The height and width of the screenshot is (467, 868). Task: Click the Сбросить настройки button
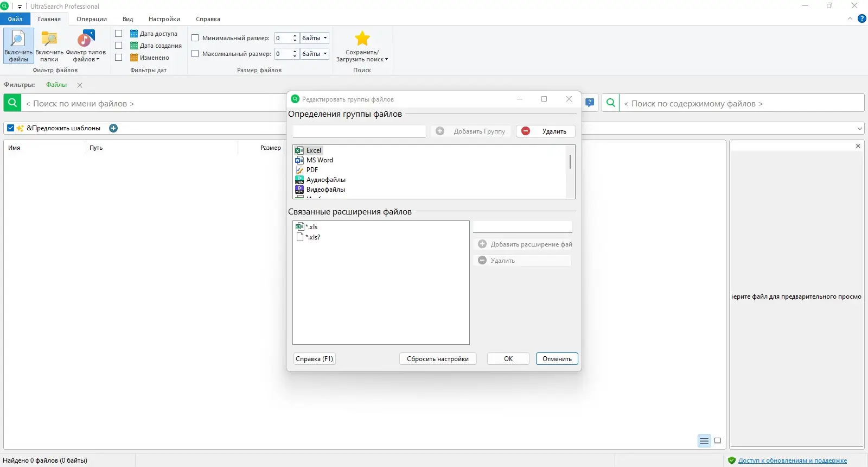tap(438, 359)
